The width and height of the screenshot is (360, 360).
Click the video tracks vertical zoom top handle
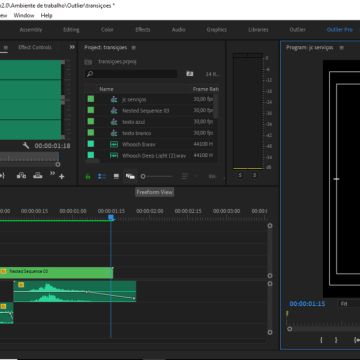270,226
